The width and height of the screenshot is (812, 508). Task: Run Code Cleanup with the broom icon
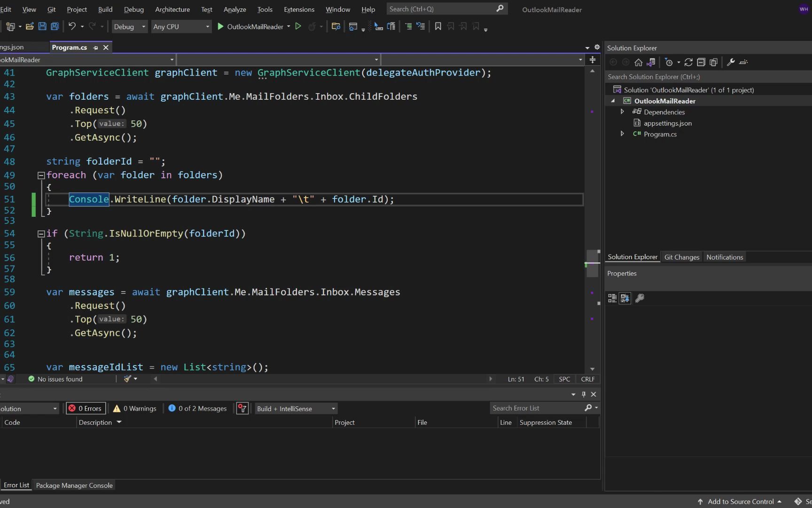[126, 379]
